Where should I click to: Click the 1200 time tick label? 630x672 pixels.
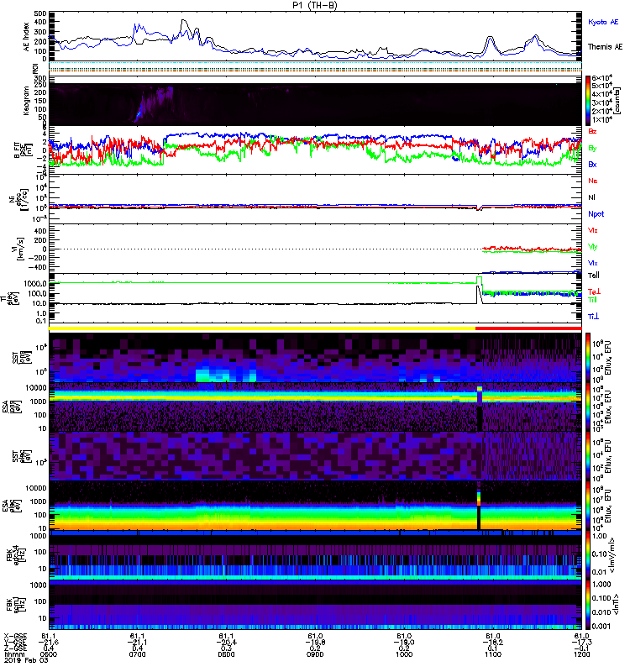coord(581,654)
